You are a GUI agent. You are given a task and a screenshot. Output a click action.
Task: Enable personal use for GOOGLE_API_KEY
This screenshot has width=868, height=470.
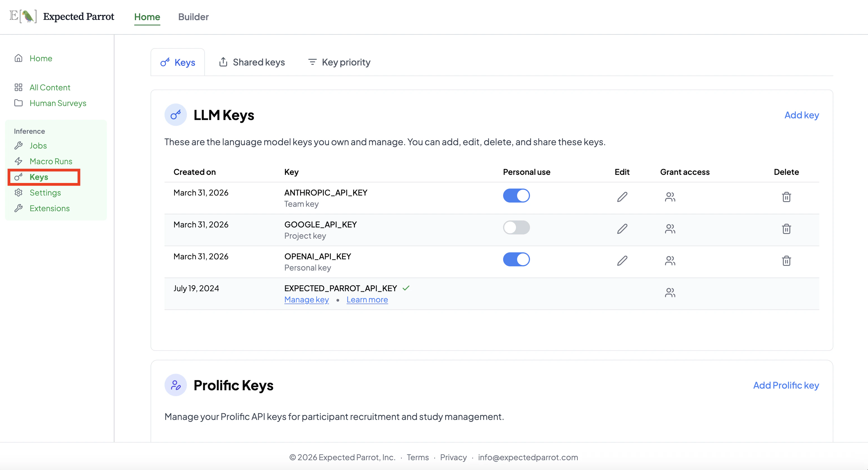tap(516, 227)
